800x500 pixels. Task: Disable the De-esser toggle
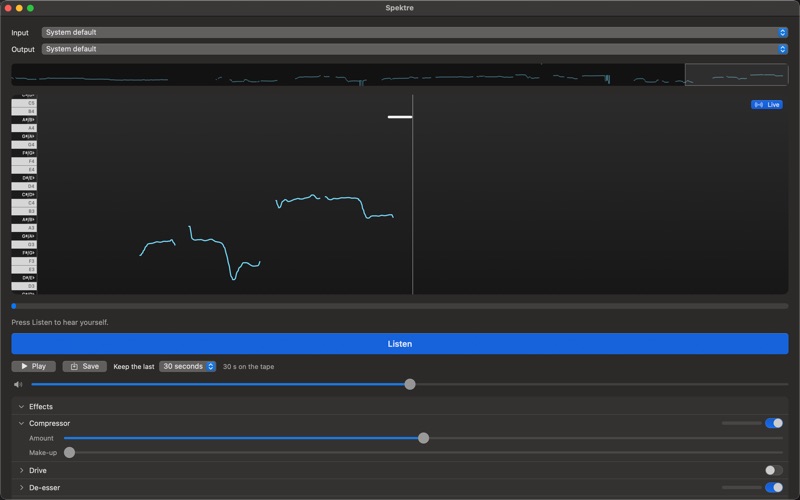coord(773,487)
